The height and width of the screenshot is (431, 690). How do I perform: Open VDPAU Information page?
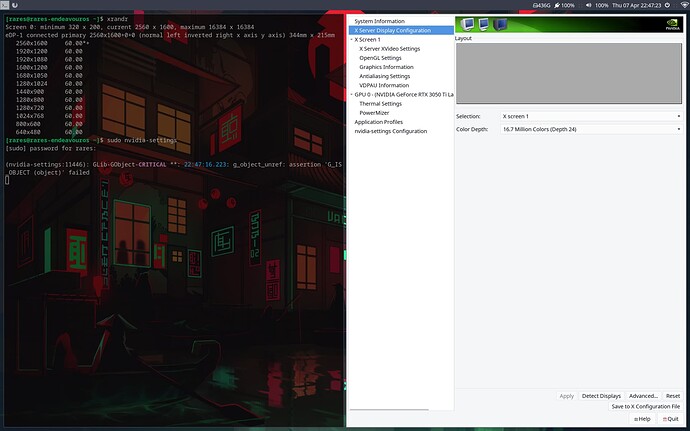(x=384, y=85)
